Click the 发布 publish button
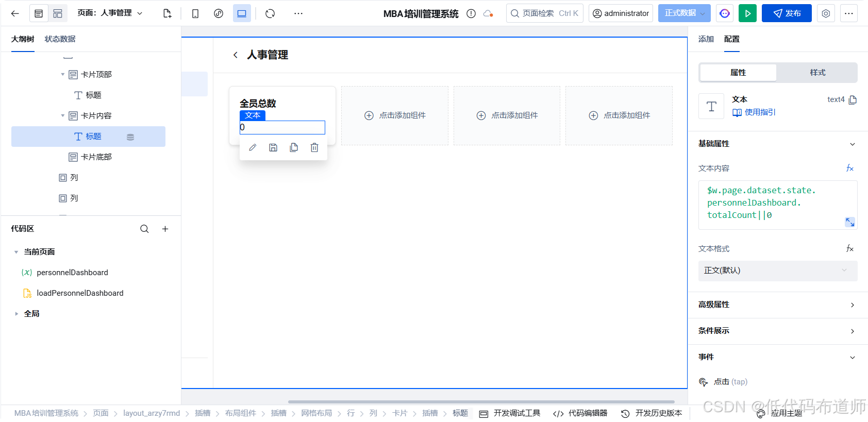Viewport: 868px width, 422px height. click(x=787, y=13)
